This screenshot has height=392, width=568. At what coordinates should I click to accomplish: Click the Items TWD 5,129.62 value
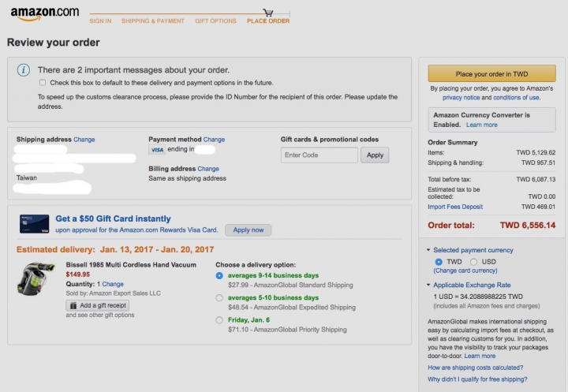536,152
